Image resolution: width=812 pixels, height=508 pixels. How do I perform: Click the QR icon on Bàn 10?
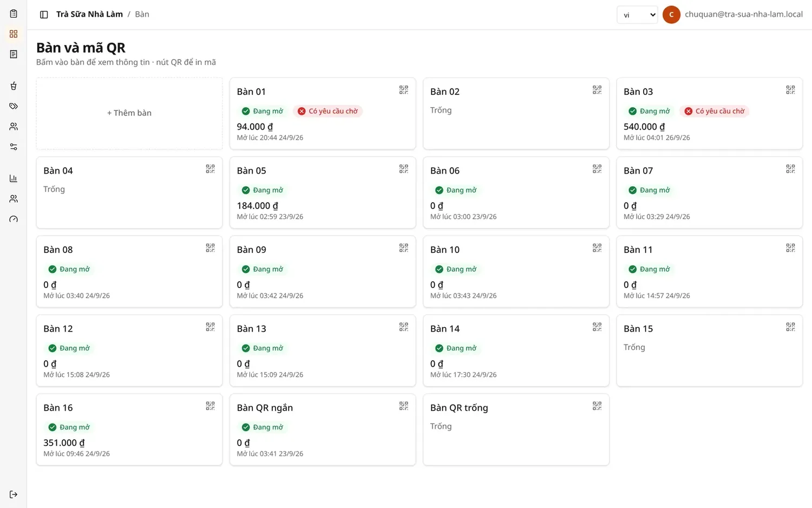pos(597,248)
